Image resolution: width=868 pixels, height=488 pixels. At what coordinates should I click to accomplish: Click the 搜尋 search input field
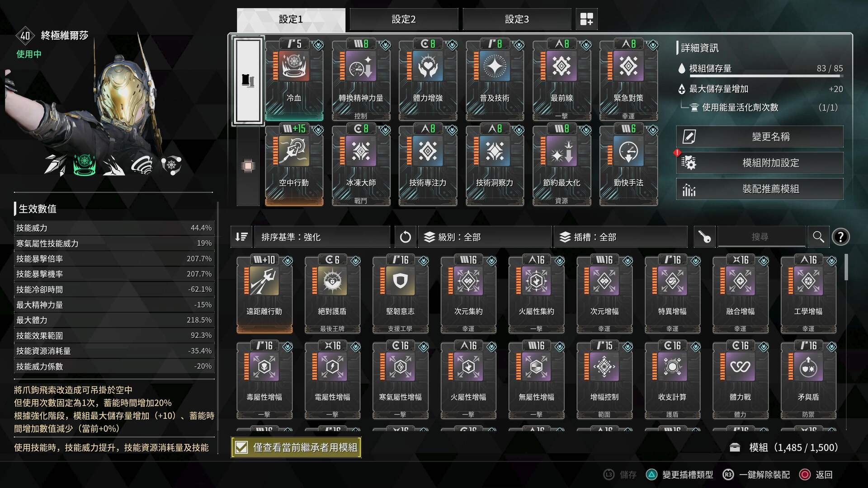[x=761, y=237]
